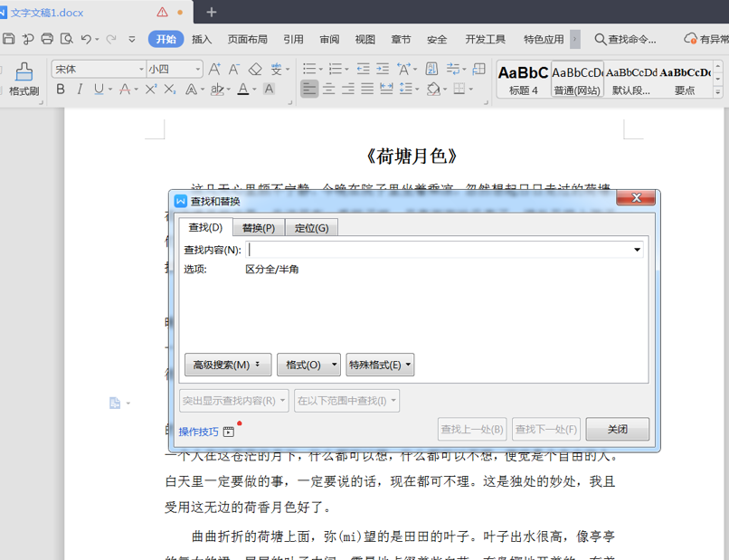Decrease paragraph indent
Screen dimensions: 729x560
pos(363,70)
